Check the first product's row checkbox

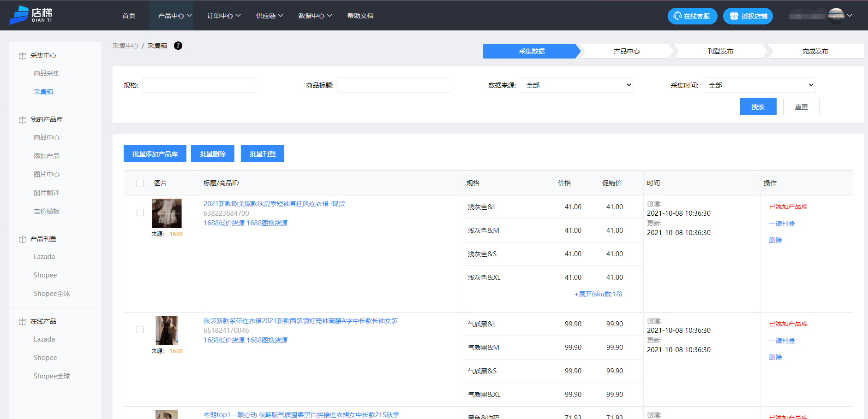click(x=140, y=212)
